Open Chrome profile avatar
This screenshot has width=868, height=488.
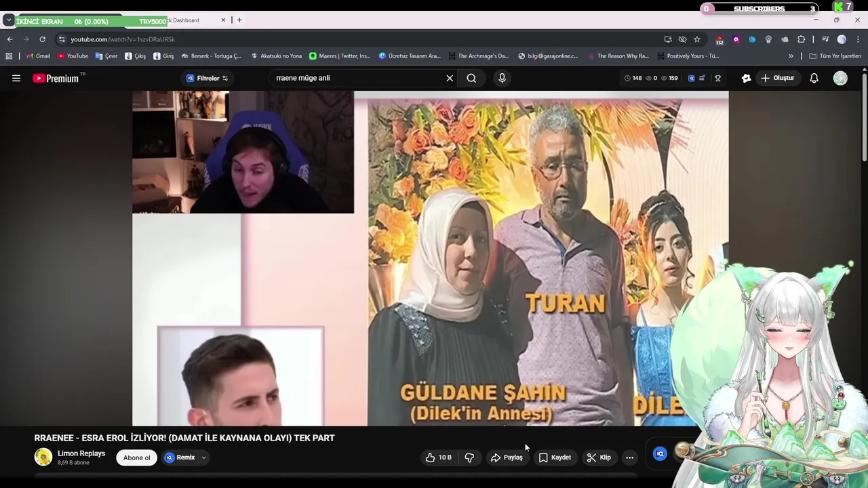coord(842,39)
